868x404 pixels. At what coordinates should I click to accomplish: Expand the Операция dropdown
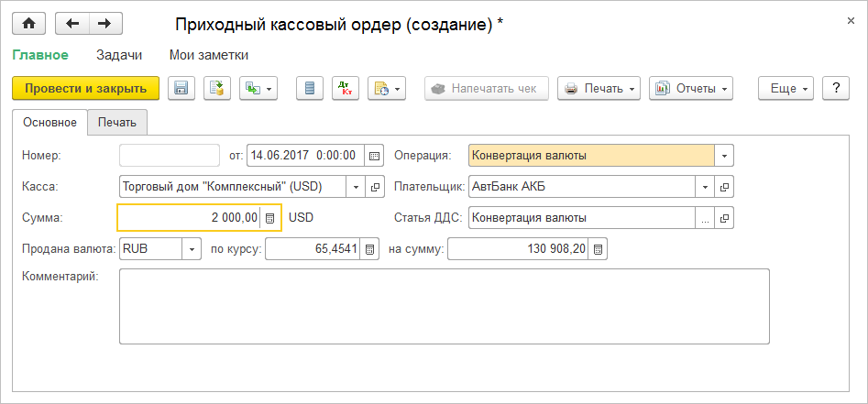click(724, 156)
